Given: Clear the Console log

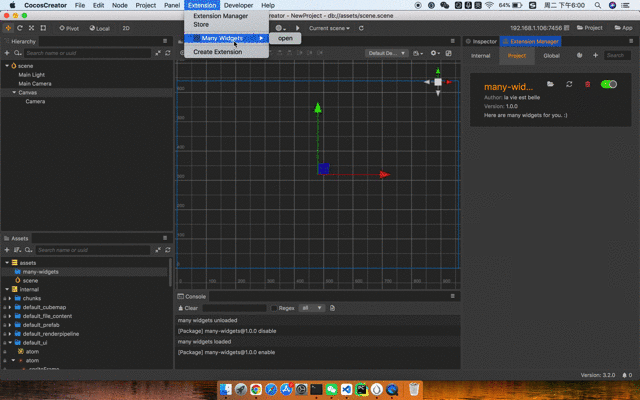Looking at the screenshot, I should [188, 308].
